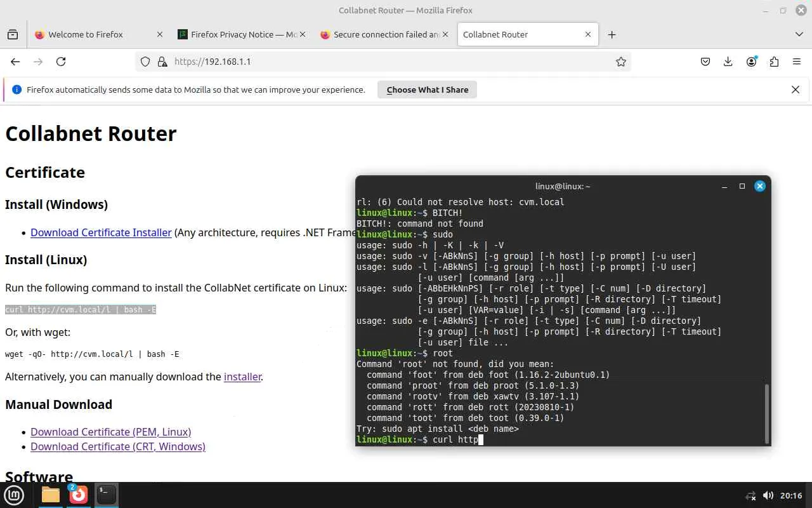Click the clock showing 20:16

[791, 495]
